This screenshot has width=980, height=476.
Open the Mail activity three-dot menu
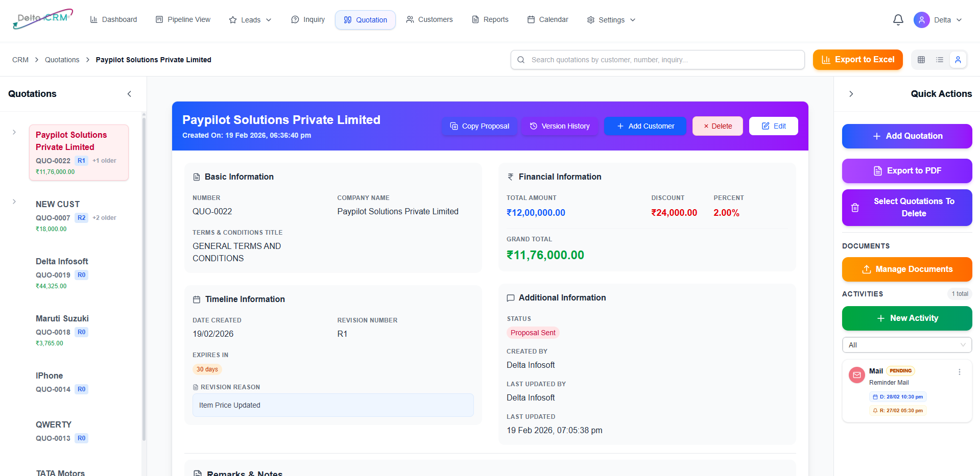click(959, 372)
